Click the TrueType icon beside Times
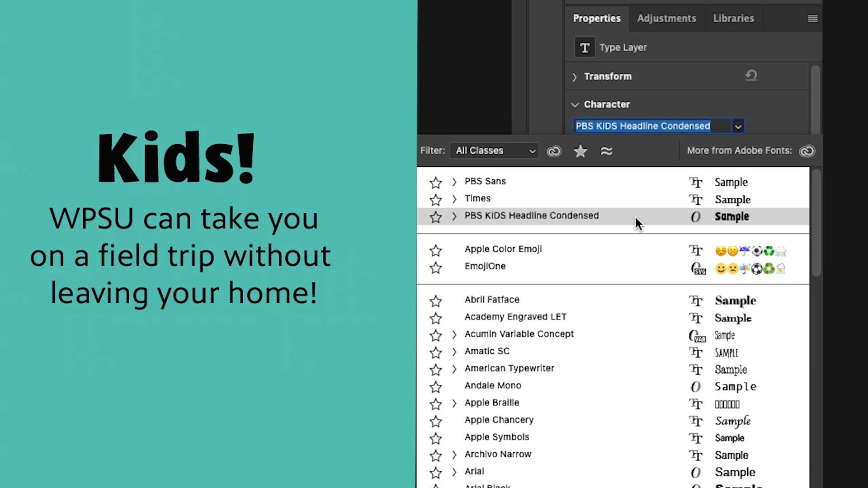The width and height of the screenshot is (868, 488). [x=696, y=200]
